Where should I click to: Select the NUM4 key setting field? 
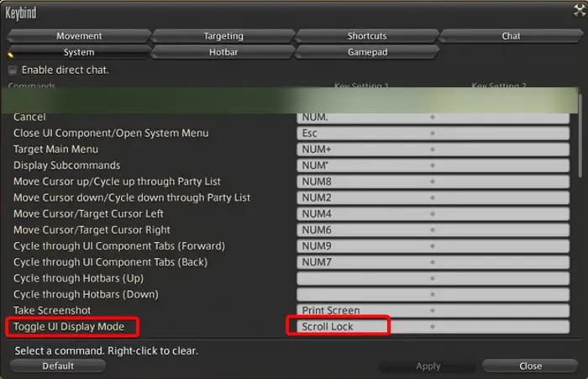pyautogui.click(x=364, y=214)
